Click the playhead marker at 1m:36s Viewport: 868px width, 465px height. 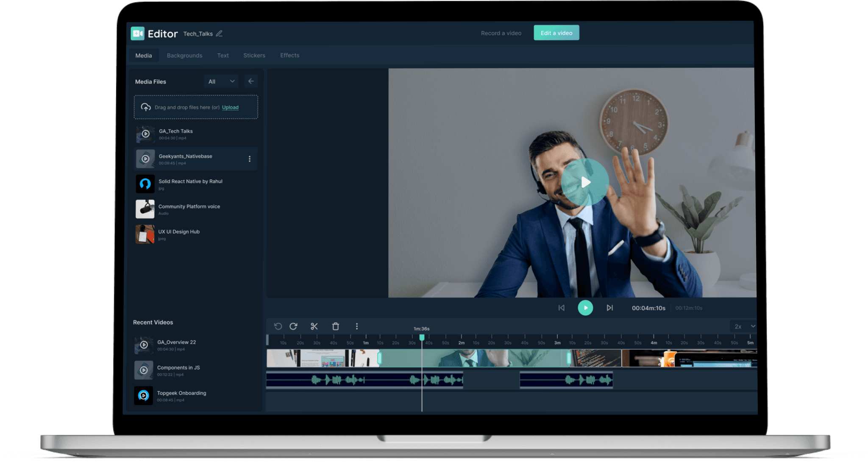[x=422, y=337]
